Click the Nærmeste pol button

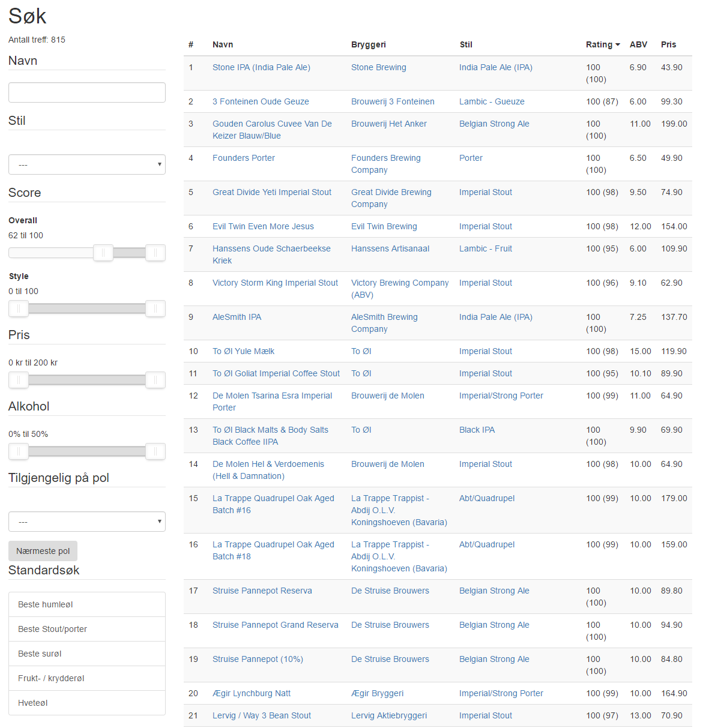43,551
